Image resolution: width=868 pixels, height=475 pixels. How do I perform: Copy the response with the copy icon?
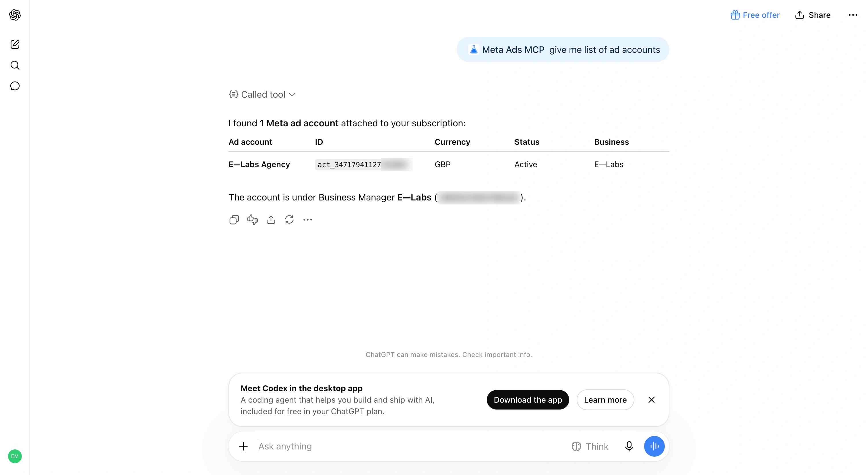click(234, 220)
